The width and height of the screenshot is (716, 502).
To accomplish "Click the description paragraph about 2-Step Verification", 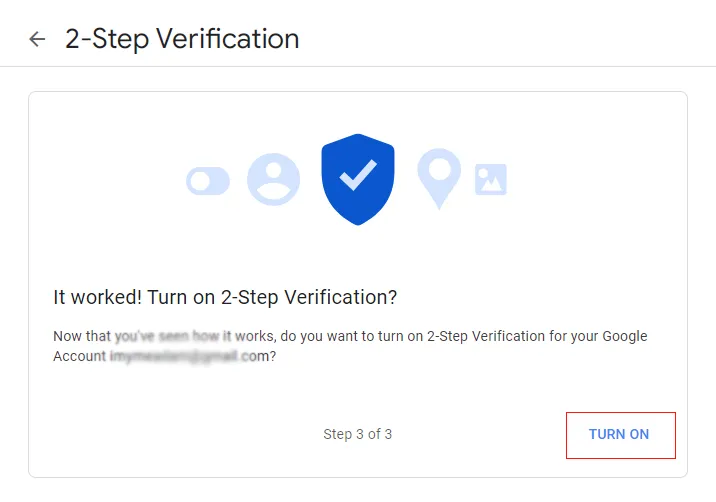I will coord(350,346).
